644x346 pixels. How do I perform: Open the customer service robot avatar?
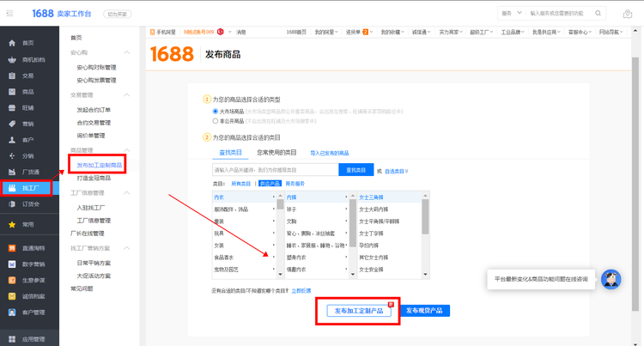click(611, 280)
